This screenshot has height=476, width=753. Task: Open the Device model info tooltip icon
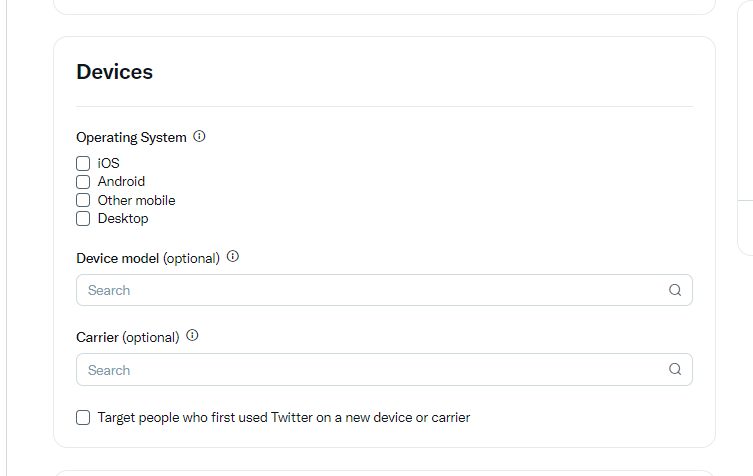tap(233, 256)
